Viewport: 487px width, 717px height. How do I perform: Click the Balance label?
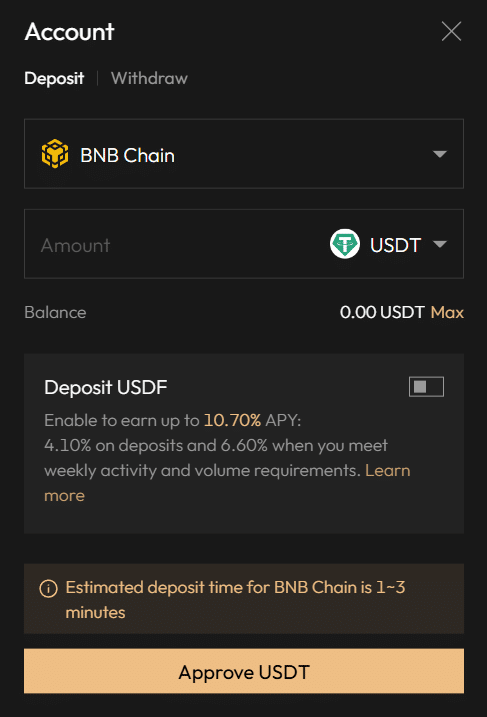click(x=55, y=313)
